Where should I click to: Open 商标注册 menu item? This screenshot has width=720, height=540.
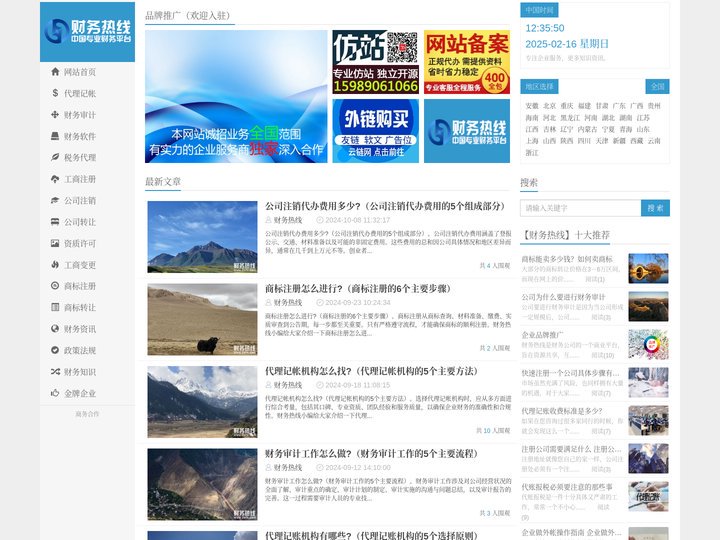pos(80,286)
